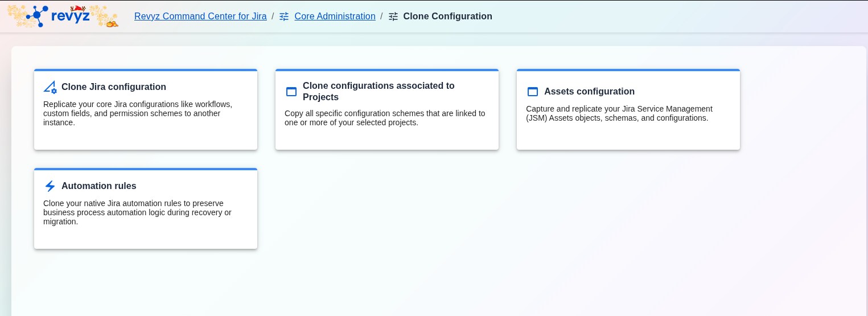Select the Clone Configuration breadcrumb text
This screenshot has width=868, height=316.
coord(447,17)
